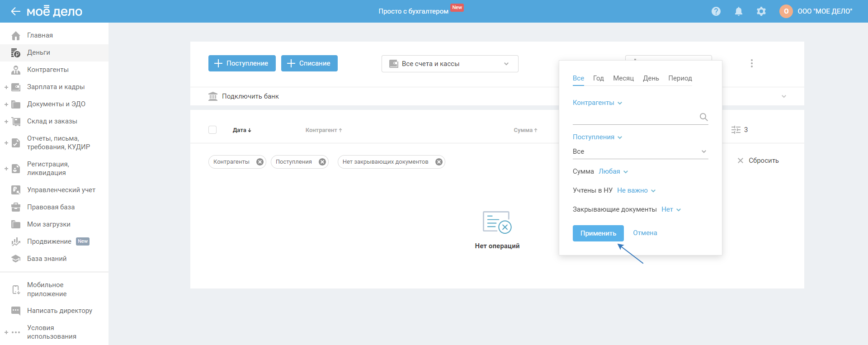Open Просто с бухгалтером in the header

click(414, 11)
